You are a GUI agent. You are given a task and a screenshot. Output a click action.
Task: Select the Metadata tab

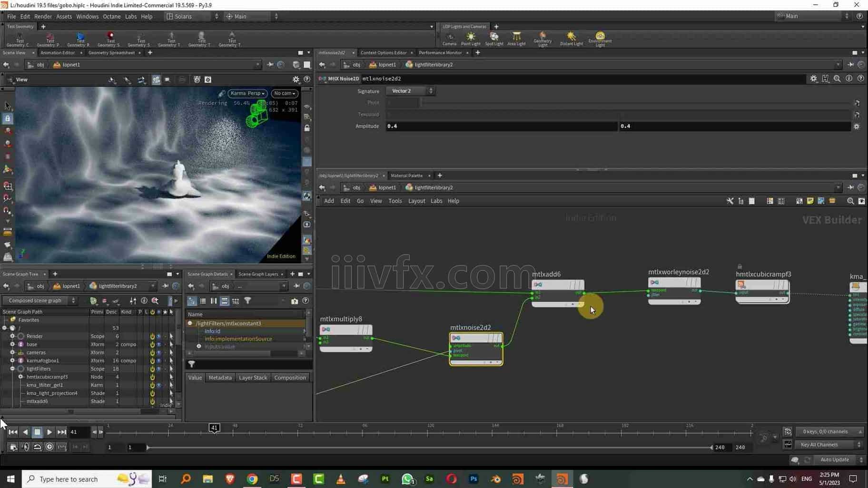point(220,378)
